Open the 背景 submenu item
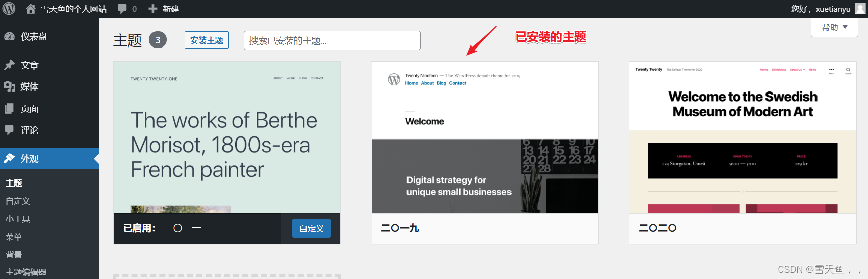Viewport: 868px width, 279px height. (x=14, y=254)
